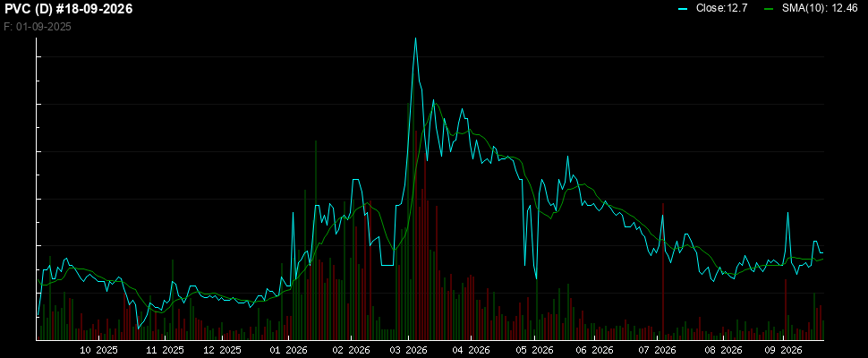Click the 04 2026 date axis label
This screenshot has width=868, height=358.
pyautogui.click(x=471, y=350)
